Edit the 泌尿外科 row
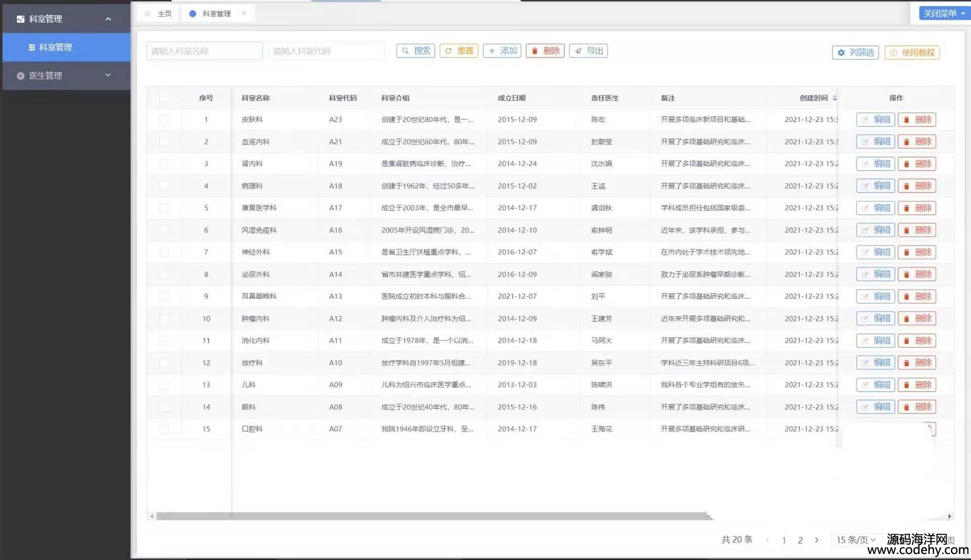The width and height of the screenshot is (971, 560). click(x=876, y=274)
